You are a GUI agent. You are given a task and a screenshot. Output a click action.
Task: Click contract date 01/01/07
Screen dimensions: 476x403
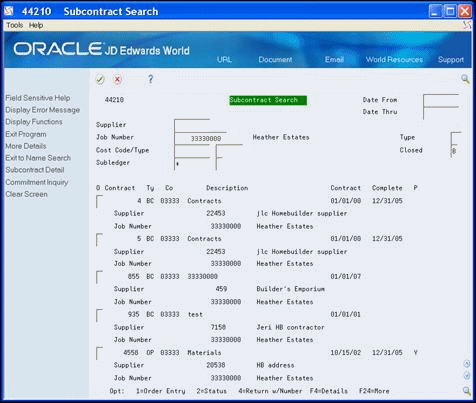pyautogui.click(x=346, y=277)
